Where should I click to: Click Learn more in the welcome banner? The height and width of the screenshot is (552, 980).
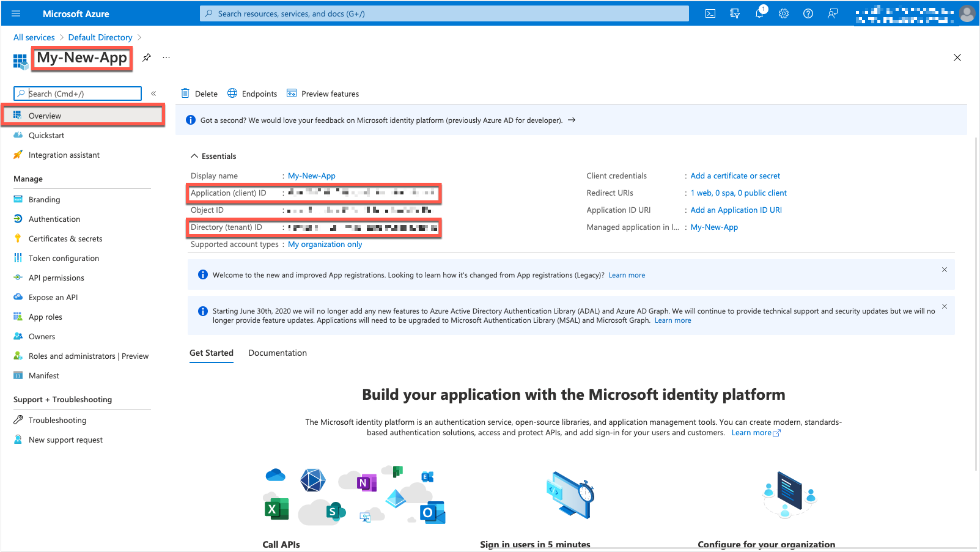click(627, 275)
